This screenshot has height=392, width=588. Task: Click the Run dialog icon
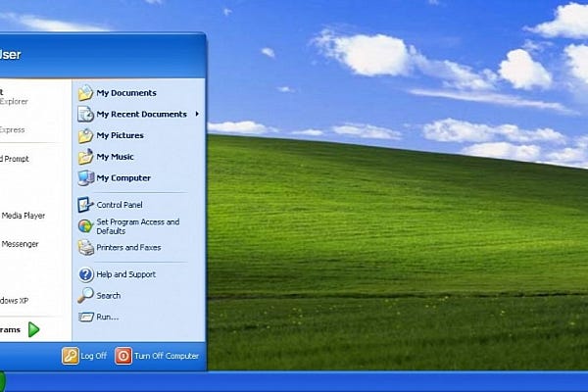click(x=85, y=317)
